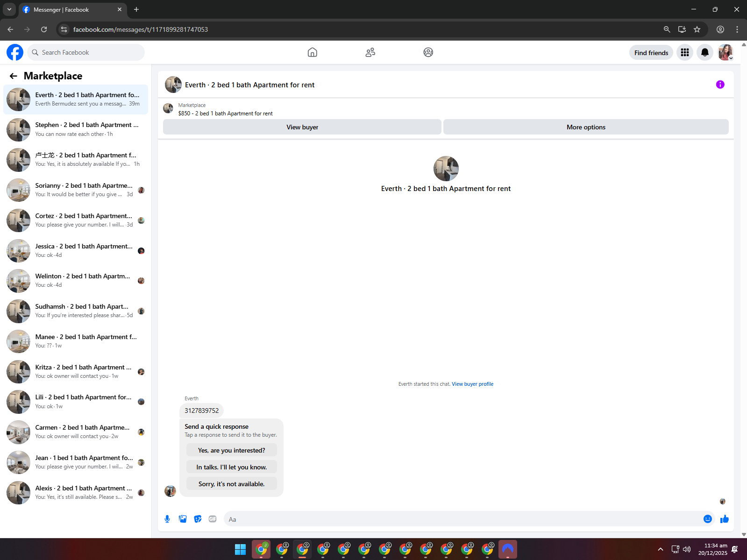Open More options for the listing
The image size is (747, 560).
click(x=586, y=127)
